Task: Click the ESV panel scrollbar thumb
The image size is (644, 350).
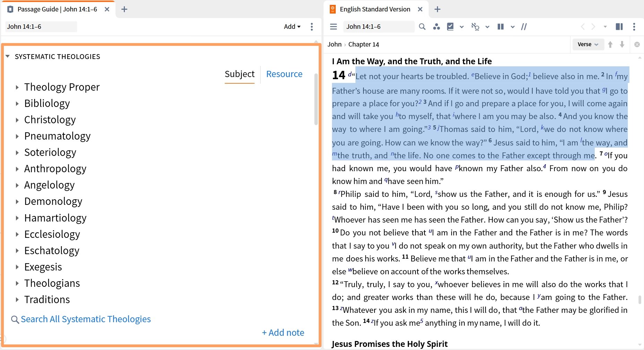Action: (640, 299)
